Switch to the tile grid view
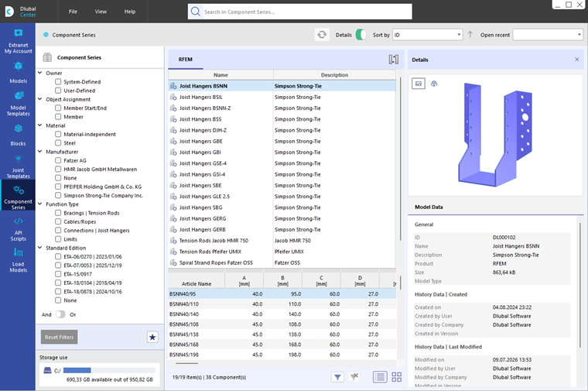 click(396, 377)
